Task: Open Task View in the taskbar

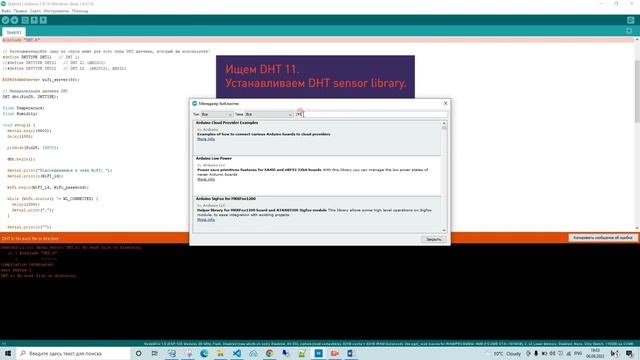Action: pos(155,353)
